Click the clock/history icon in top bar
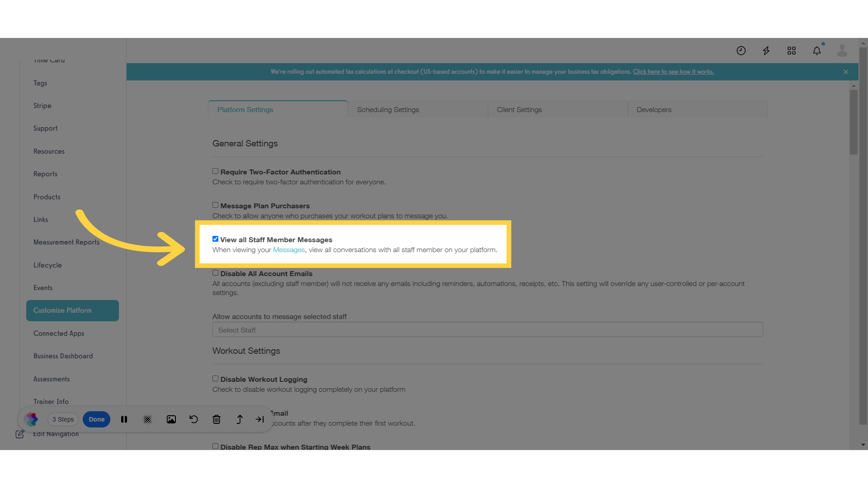The image size is (868, 488). pos(741,50)
